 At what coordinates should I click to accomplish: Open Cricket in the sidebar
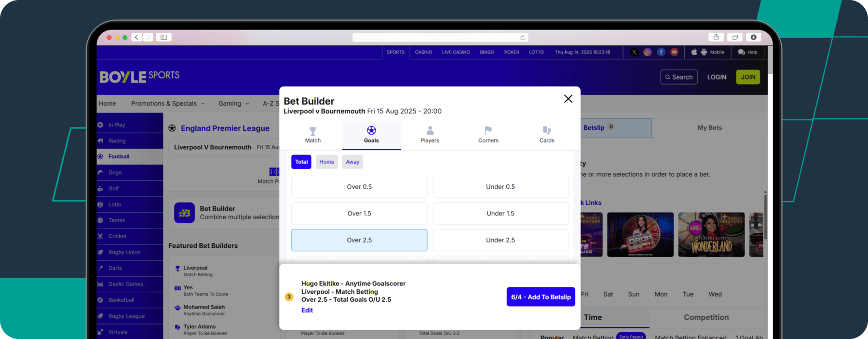tap(130, 236)
